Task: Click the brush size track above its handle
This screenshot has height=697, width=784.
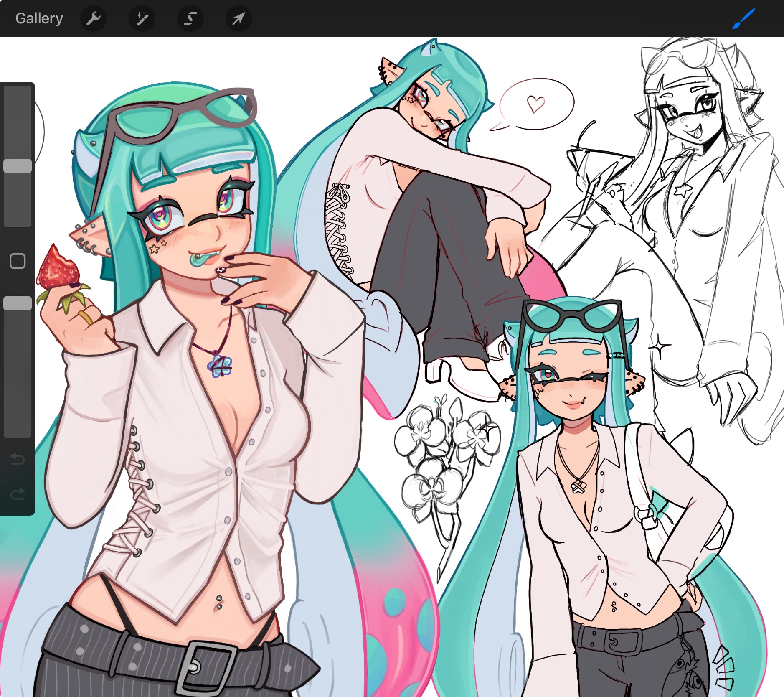Action: [18, 121]
